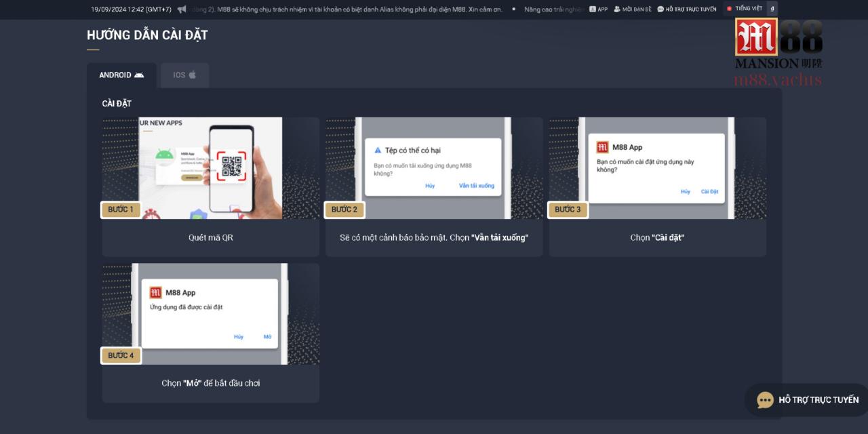Switch to the Android tab
This screenshot has width=868, height=434.
coord(121,75)
